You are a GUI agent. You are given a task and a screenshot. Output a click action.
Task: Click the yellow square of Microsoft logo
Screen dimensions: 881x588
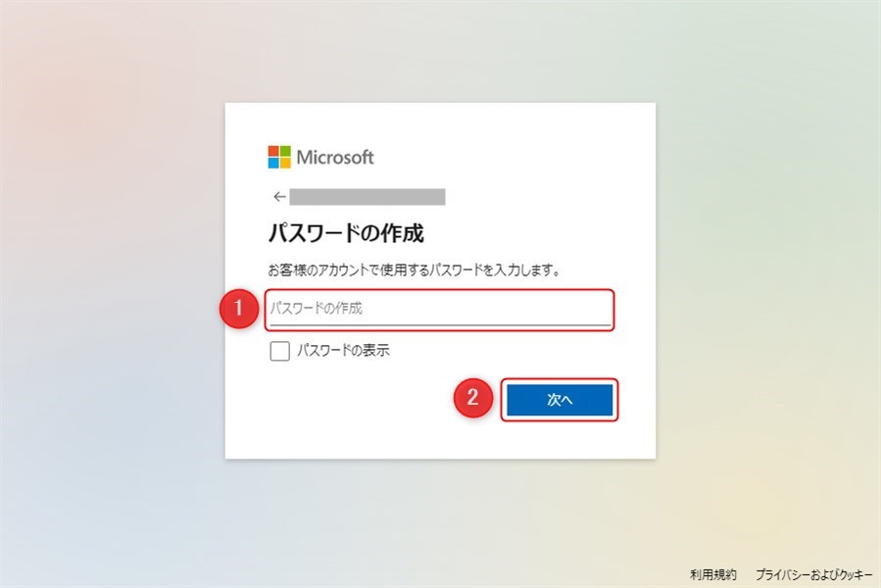point(285,163)
